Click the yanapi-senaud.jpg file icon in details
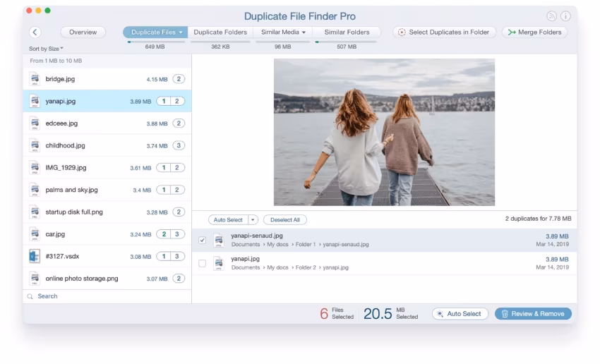 click(x=219, y=240)
